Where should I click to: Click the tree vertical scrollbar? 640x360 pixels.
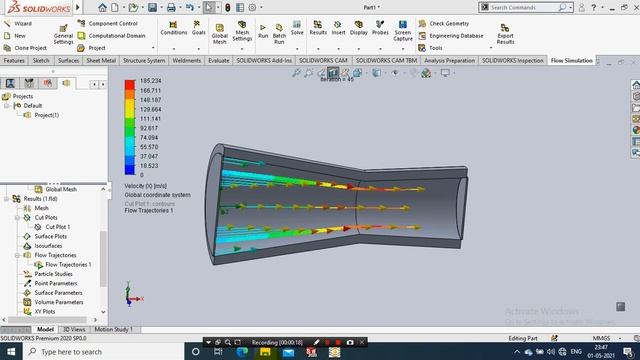[103, 259]
